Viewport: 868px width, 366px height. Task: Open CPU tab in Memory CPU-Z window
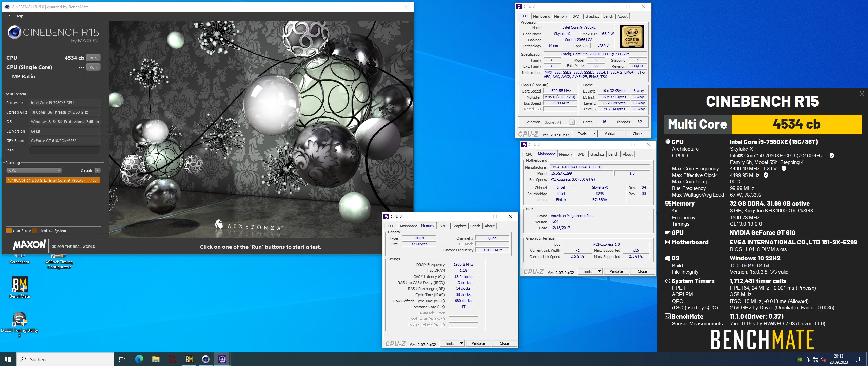391,226
